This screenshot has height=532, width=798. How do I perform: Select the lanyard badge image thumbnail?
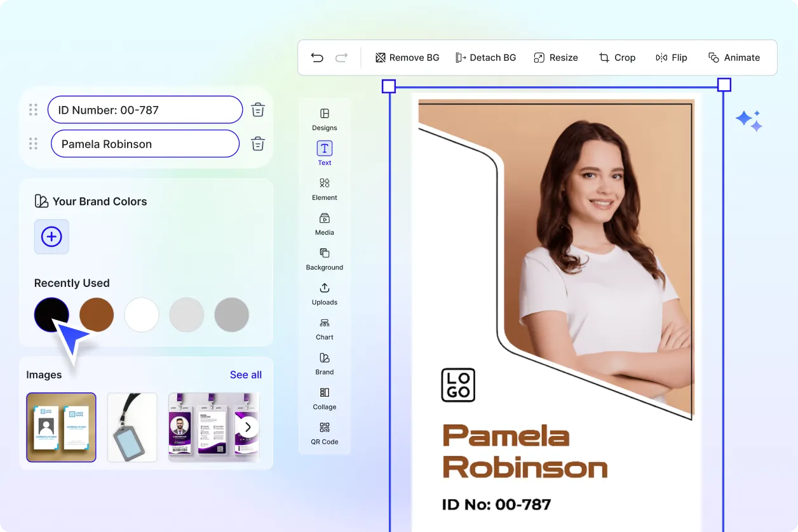pyautogui.click(x=132, y=427)
